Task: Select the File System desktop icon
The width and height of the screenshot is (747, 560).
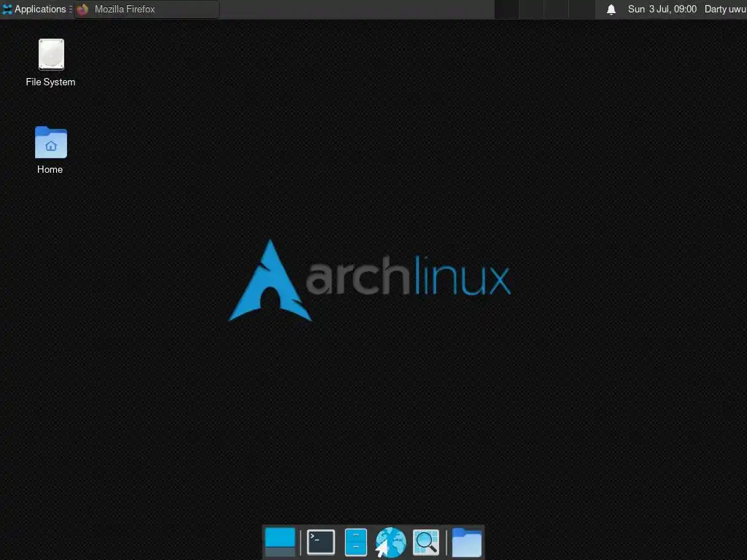Action: point(51,54)
